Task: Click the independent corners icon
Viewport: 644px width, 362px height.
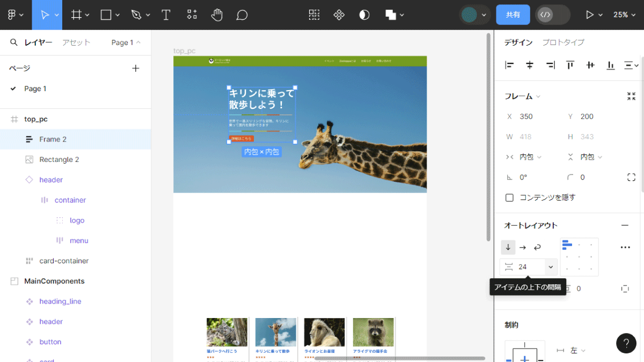Action: coord(631,177)
